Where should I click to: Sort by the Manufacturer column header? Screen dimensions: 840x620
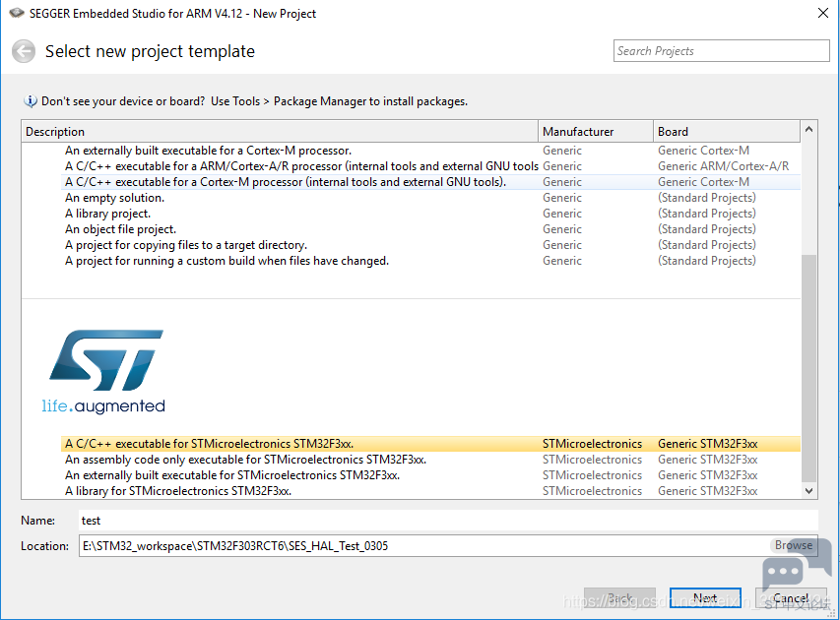[x=596, y=132]
